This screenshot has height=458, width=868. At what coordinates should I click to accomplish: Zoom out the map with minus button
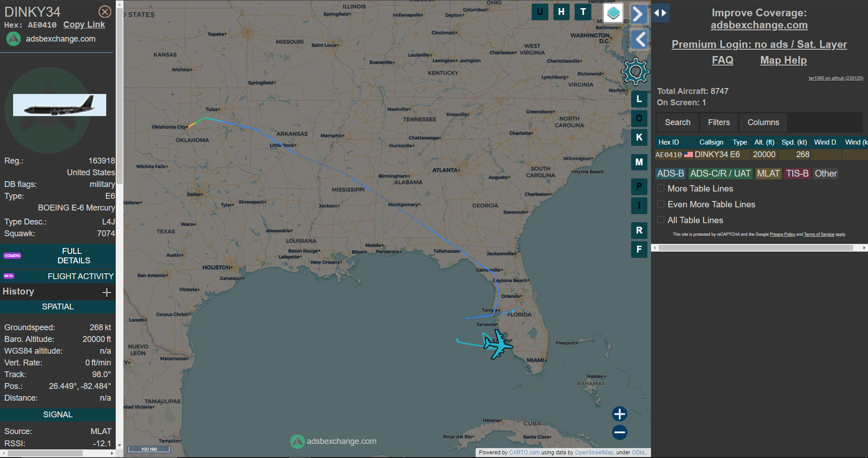[x=619, y=432]
